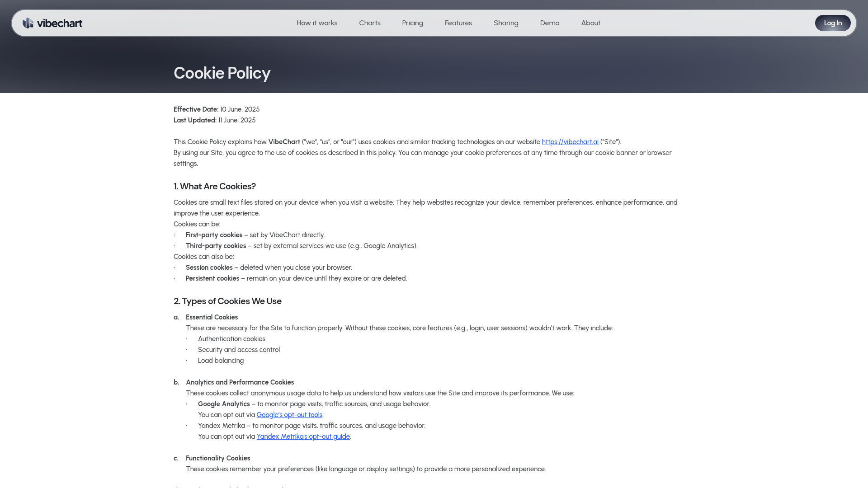
Task: Open Google's opt-out tools link
Action: click(289, 415)
